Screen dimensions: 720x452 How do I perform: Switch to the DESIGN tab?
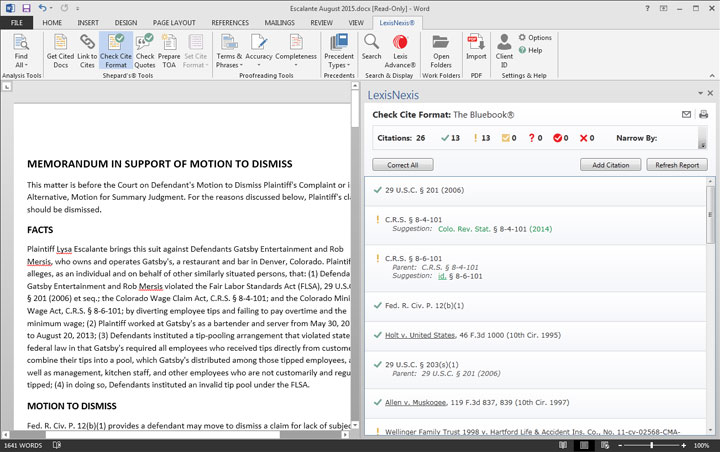126,23
